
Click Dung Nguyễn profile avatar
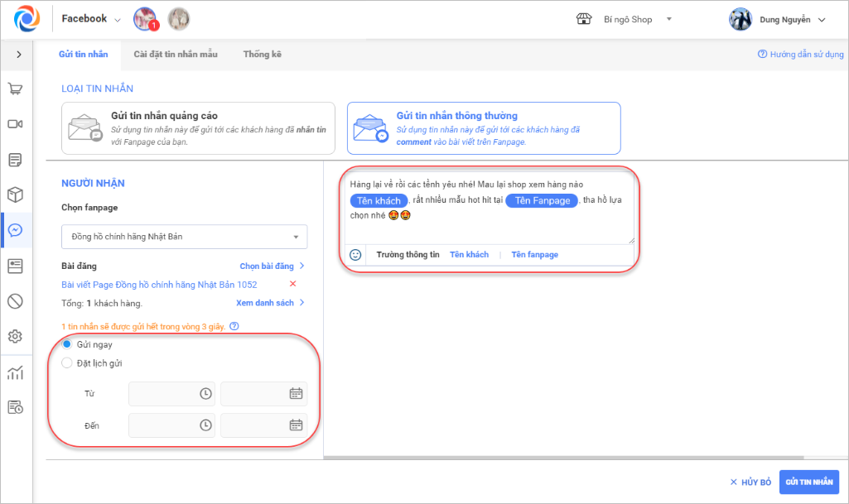click(x=740, y=20)
